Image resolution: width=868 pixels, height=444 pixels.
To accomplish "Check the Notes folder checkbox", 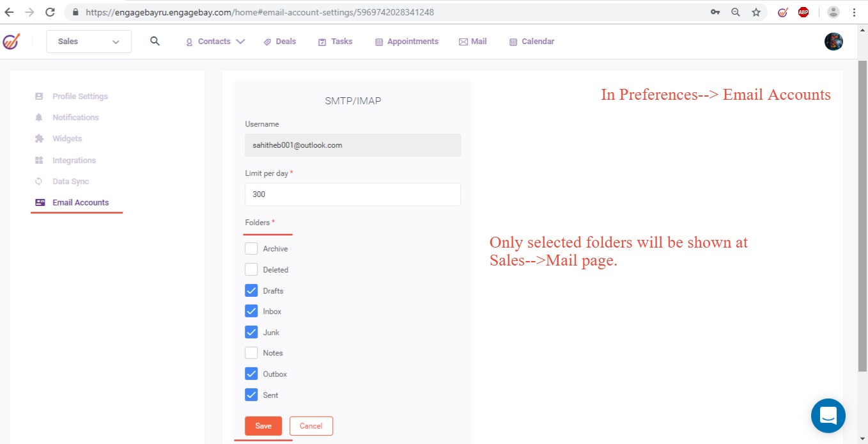I will [x=251, y=353].
